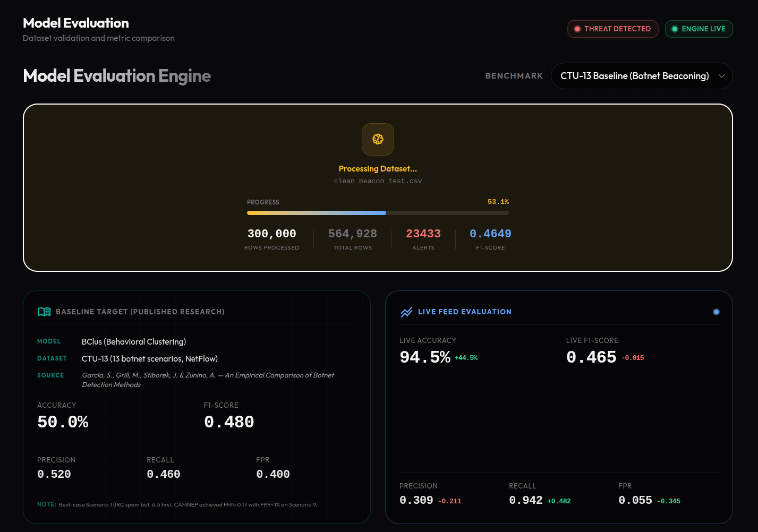Click the clean_beacon_test.csv filename
Image resolution: width=758 pixels, height=532 pixels.
[x=378, y=181]
